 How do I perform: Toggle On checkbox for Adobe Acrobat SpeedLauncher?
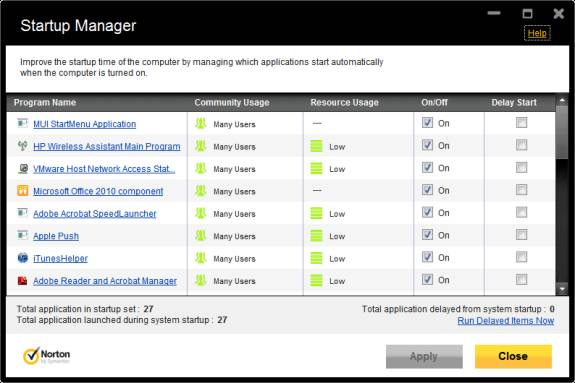427,212
